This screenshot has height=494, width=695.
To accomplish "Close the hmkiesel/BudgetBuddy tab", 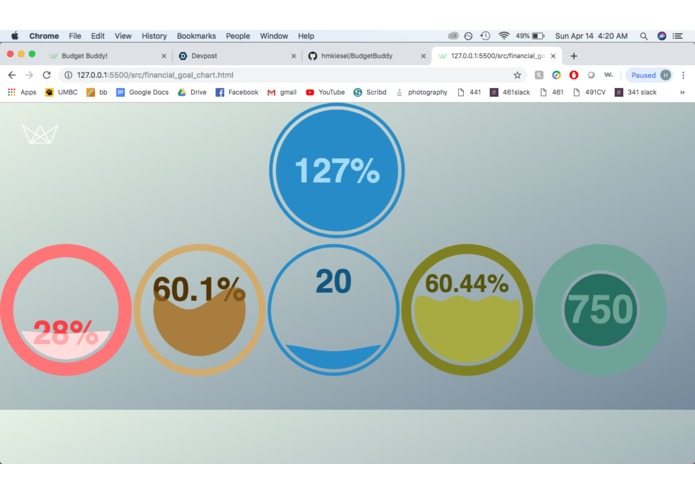I will pyautogui.click(x=423, y=56).
